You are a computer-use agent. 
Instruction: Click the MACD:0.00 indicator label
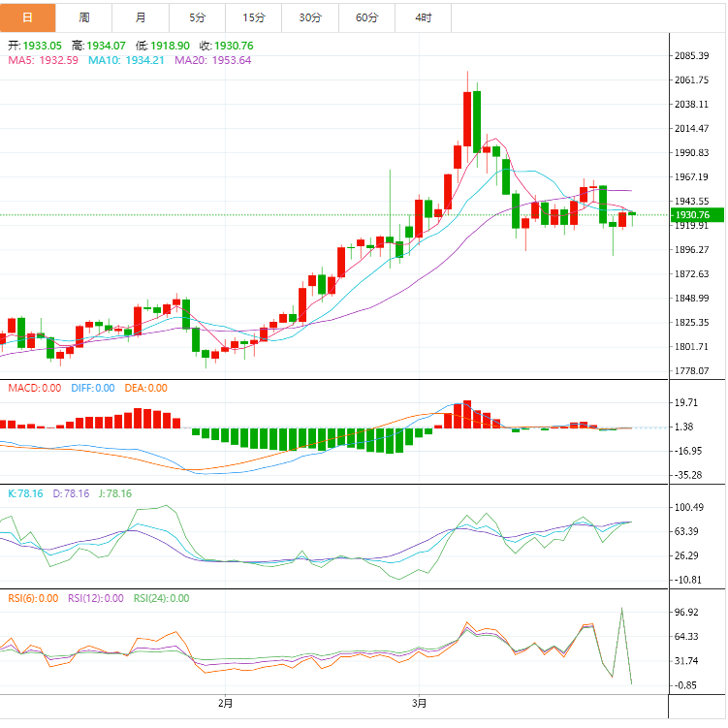(x=35, y=388)
